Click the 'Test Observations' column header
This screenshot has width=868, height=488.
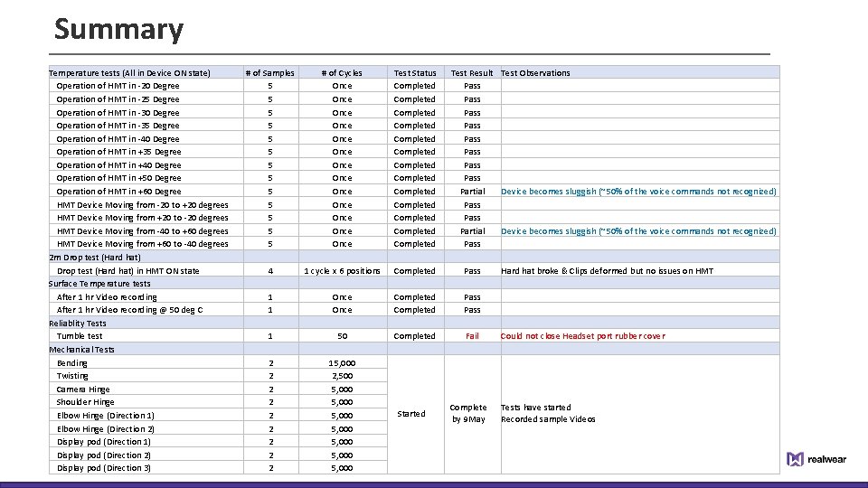tap(535, 72)
